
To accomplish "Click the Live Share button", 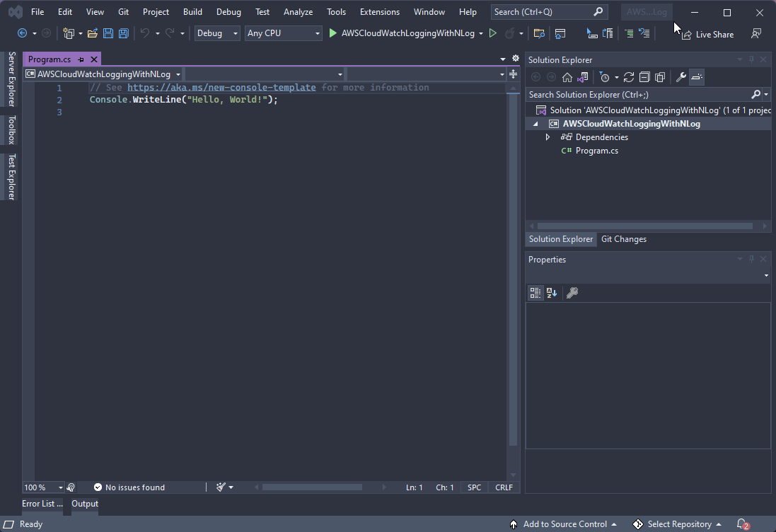I will click(707, 34).
